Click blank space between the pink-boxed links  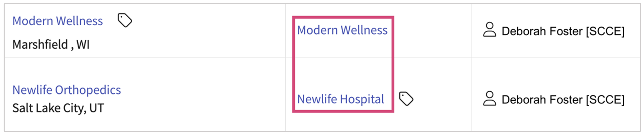point(343,65)
